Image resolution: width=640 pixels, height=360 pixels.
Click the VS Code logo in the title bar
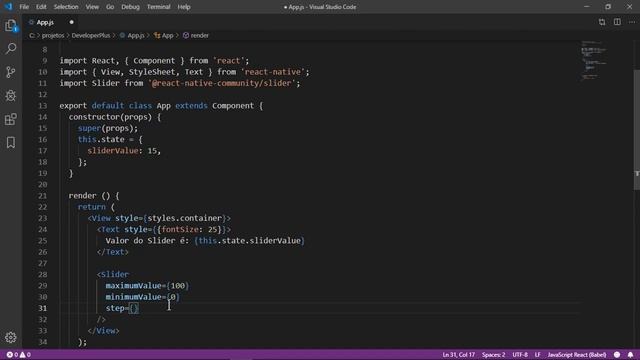pyautogui.click(x=8, y=7)
